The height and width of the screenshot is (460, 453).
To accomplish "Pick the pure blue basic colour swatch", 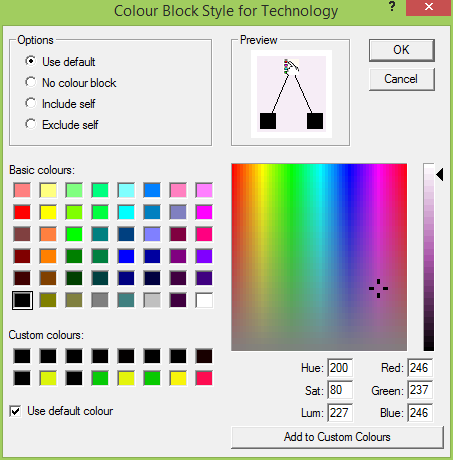I will pos(126,256).
